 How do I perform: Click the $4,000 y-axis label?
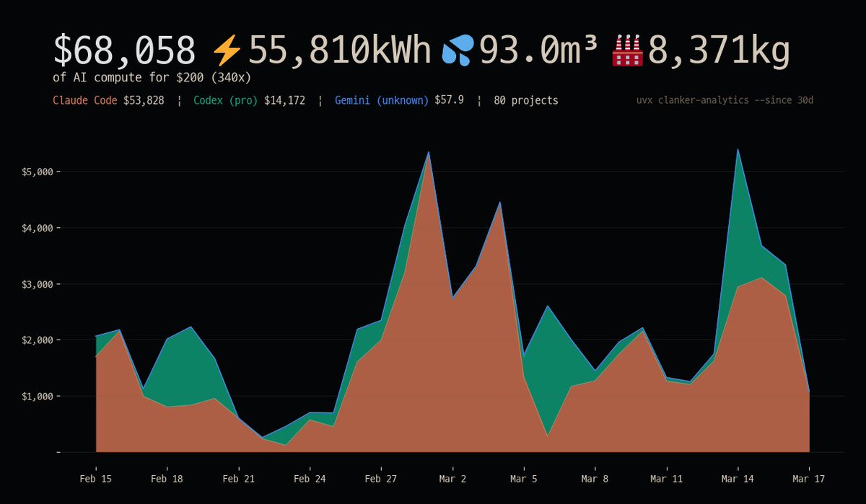(36, 228)
